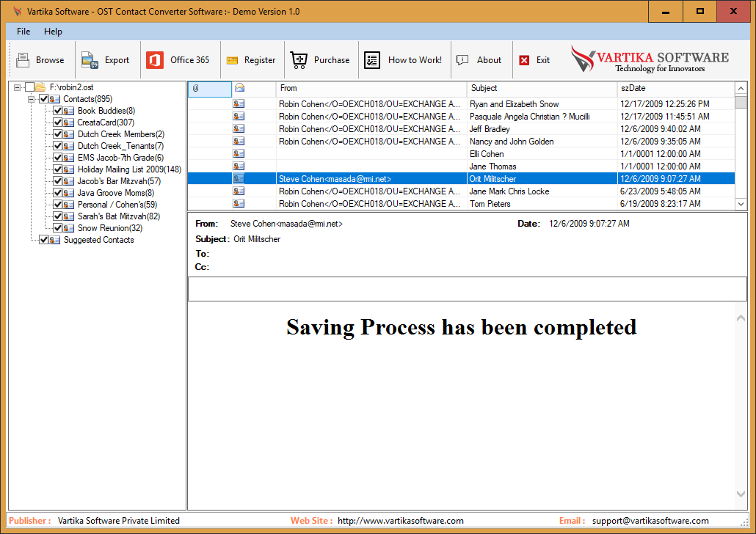Click the contact icon beside Snow Reunion(32)
The image size is (756, 534).
pos(68,228)
